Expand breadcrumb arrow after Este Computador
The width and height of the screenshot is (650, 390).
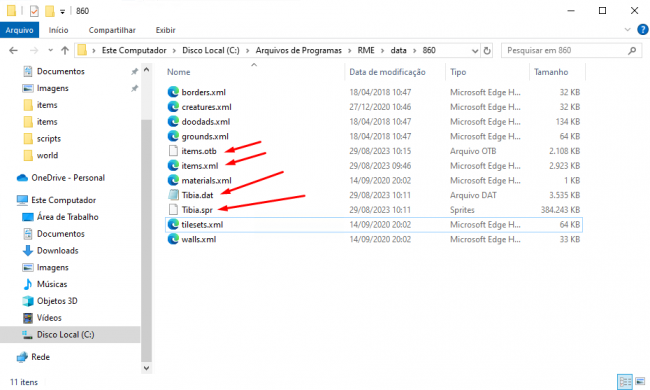(175, 51)
